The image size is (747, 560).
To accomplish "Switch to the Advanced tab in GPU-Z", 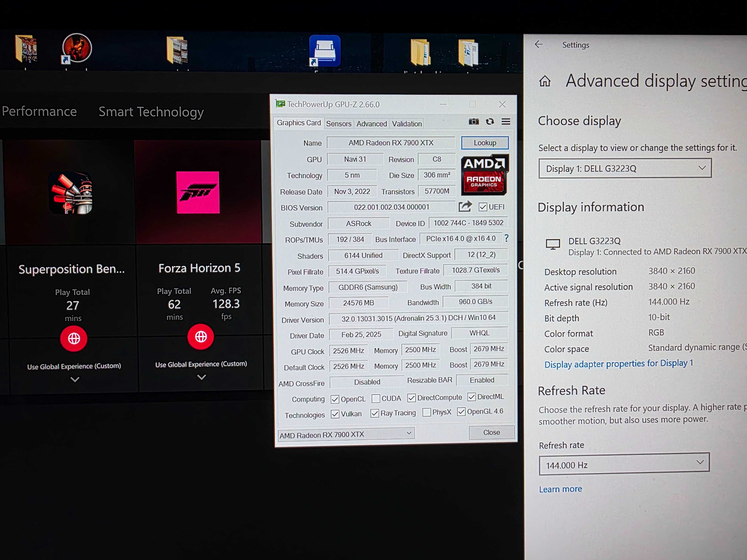I will click(371, 124).
